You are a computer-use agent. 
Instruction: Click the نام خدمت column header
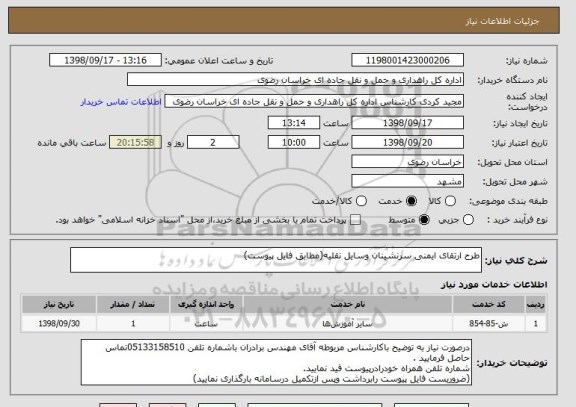[x=348, y=304]
